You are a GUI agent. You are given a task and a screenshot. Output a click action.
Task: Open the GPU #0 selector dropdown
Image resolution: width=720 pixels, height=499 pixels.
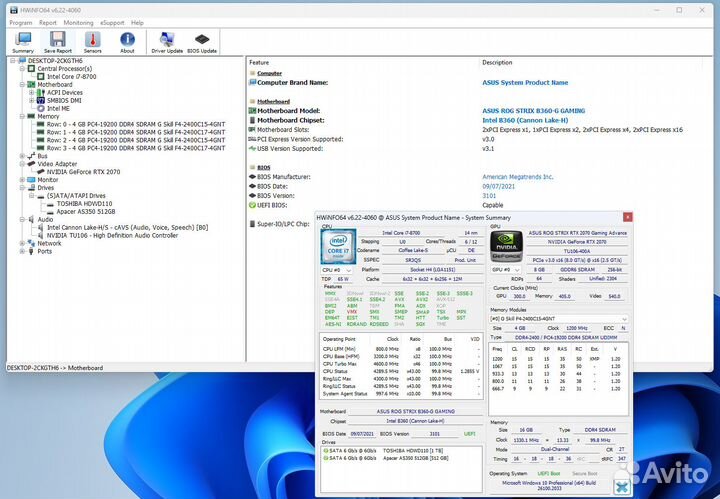505,269
